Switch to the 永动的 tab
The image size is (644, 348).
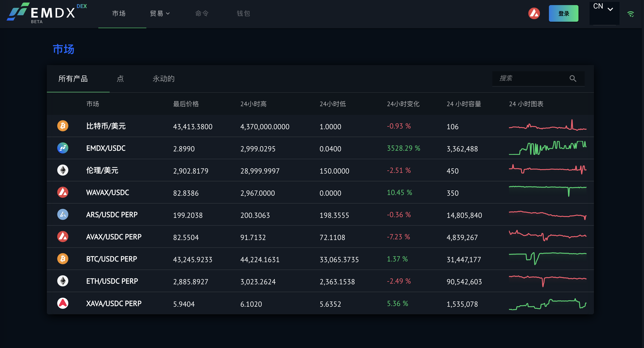pos(163,79)
